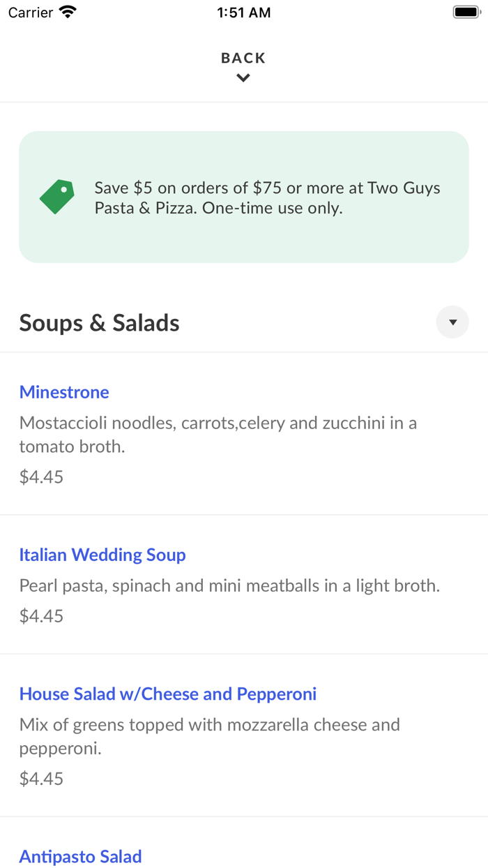Screen dimensions: 488x868
Task: Click the Italian Wedding Soup description
Action: (228, 585)
